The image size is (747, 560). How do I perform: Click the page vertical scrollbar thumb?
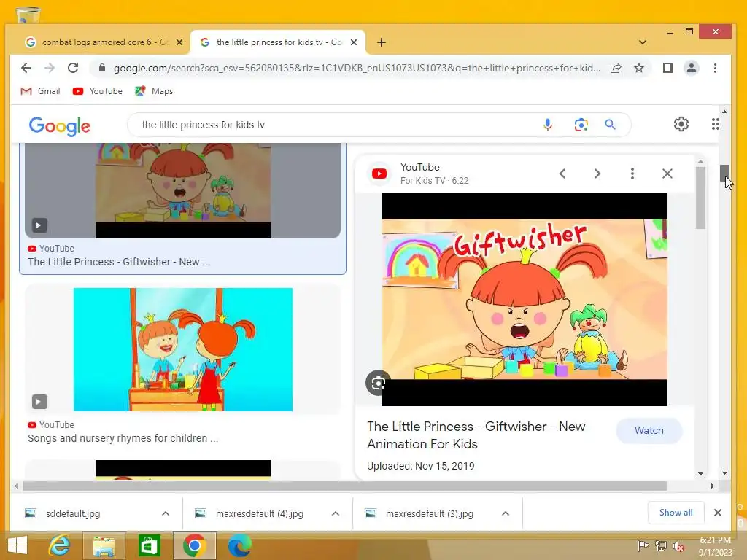tap(724, 172)
